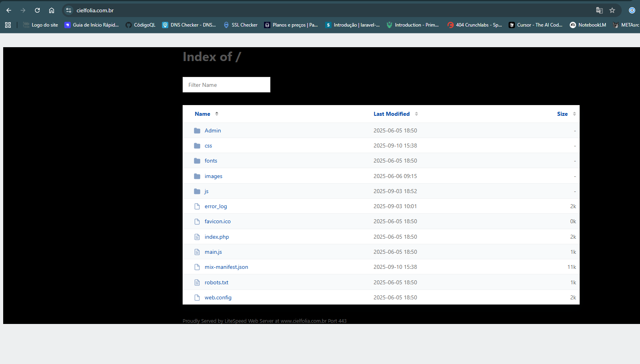Open the error_log file link
The image size is (640, 364).
(x=216, y=206)
